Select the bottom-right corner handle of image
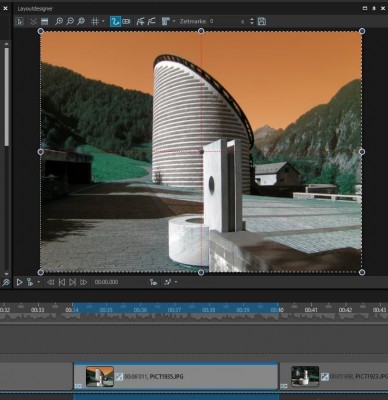 362,272
